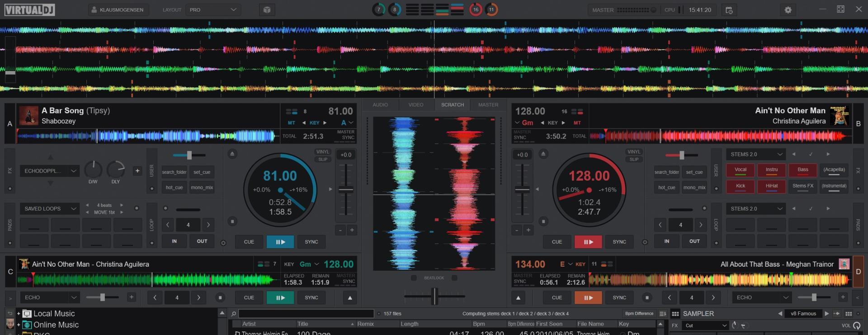
Task: Toggle deck A SLIP mode
Action: (x=322, y=159)
